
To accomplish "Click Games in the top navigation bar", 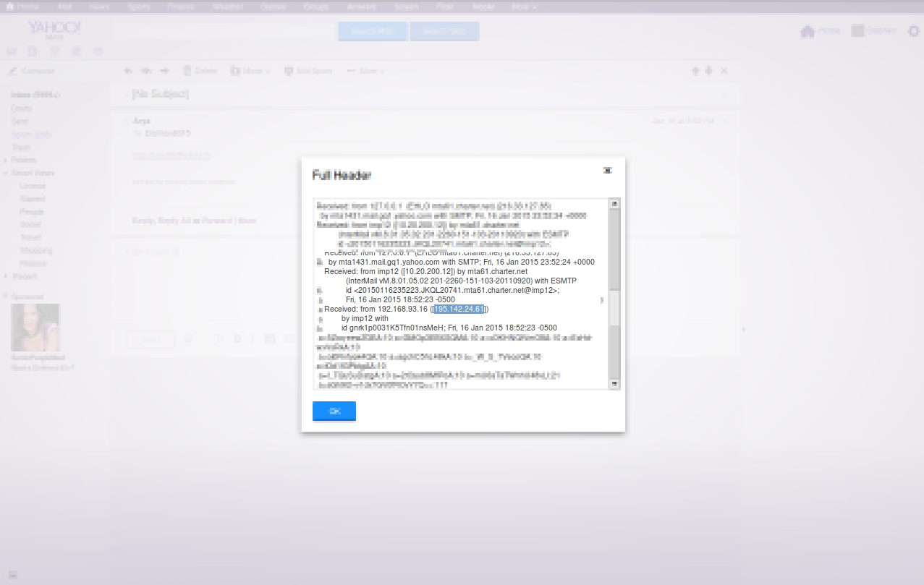I will pos(272,7).
